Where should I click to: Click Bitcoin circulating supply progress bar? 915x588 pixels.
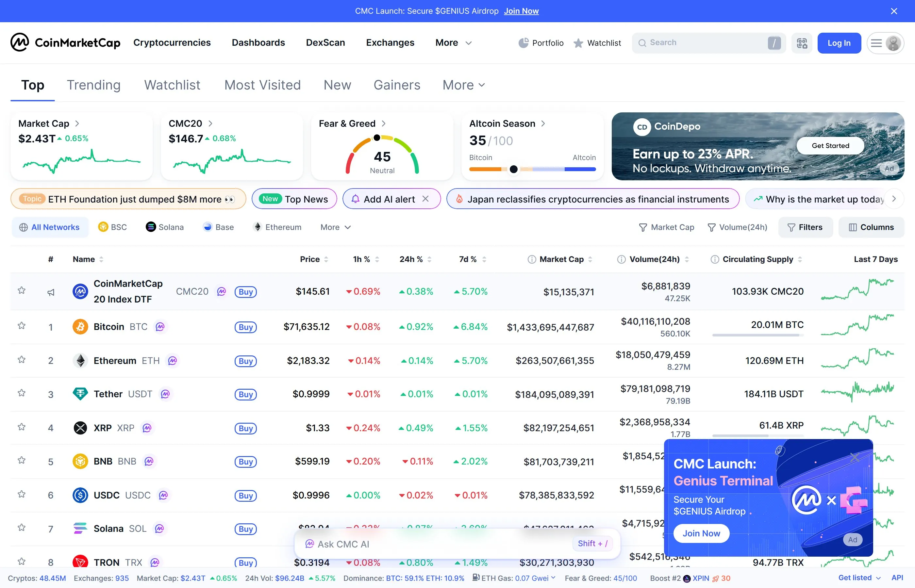click(758, 335)
